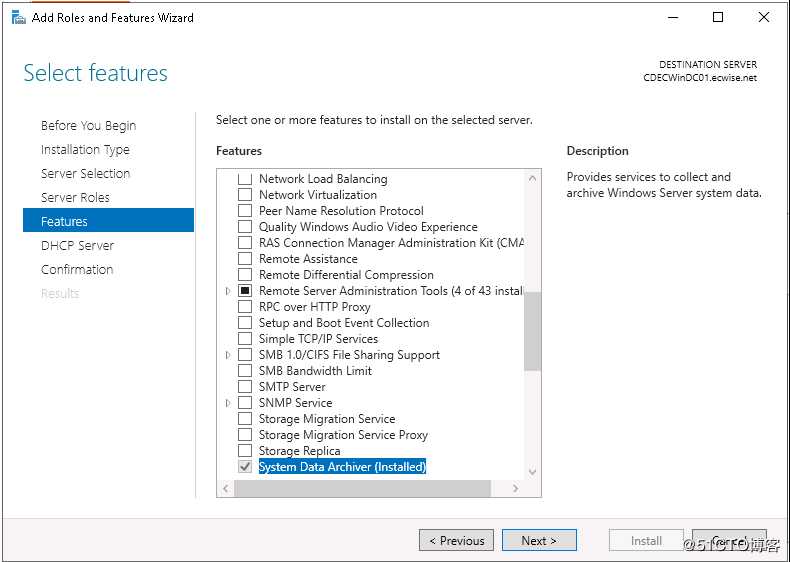790x562 pixels.
Task: Select the Features step
Action: [108, 220]
